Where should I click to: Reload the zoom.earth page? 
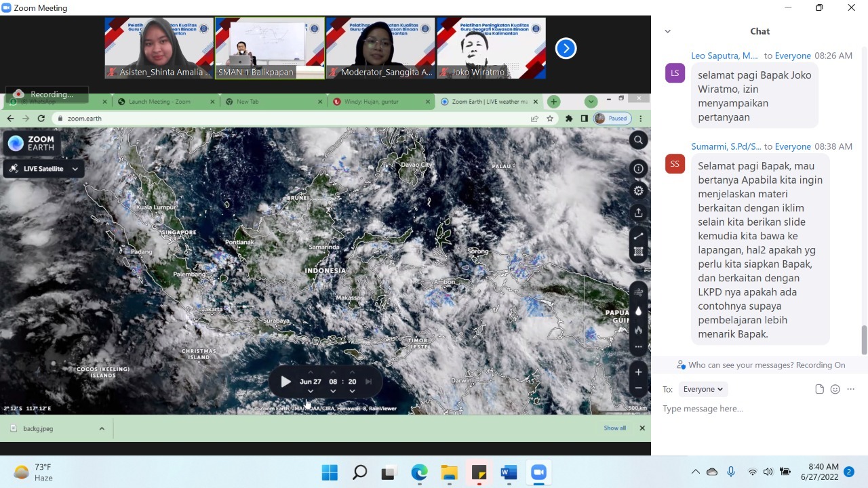pyautogui.click(x=41, y=119)
